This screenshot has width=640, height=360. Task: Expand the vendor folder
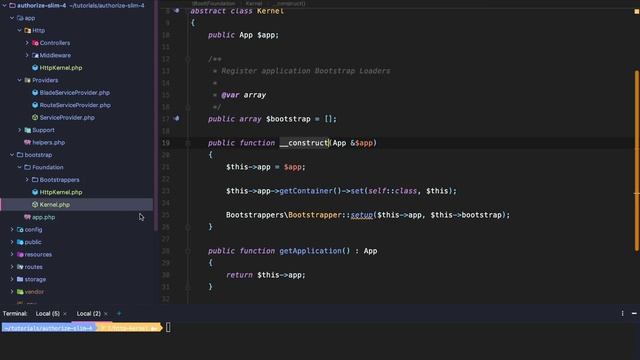tap(12, 292)
